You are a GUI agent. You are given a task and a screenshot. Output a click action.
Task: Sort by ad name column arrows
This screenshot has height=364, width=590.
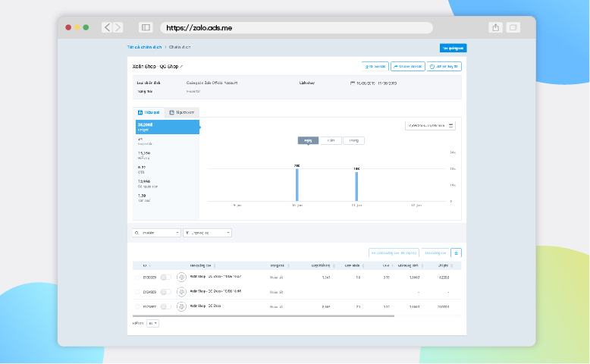pyautogui.click(x=215, y=265)
